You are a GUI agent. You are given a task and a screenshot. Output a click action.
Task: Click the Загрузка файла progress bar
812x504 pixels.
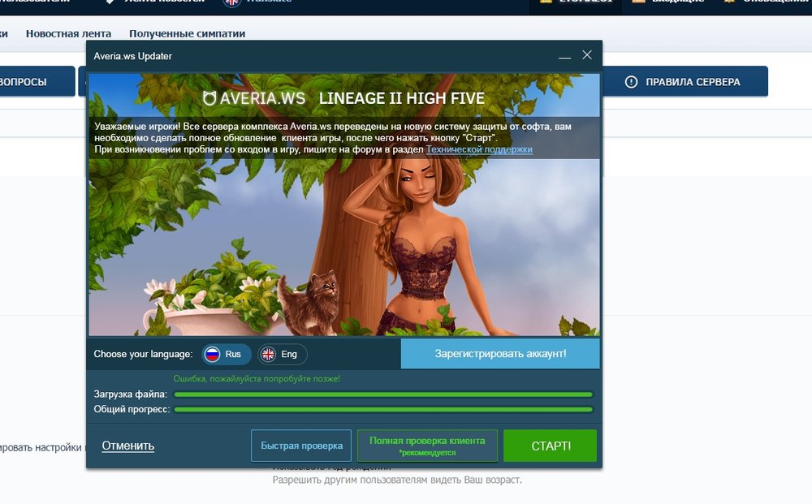pyautogui.click(x=383, y=394)
